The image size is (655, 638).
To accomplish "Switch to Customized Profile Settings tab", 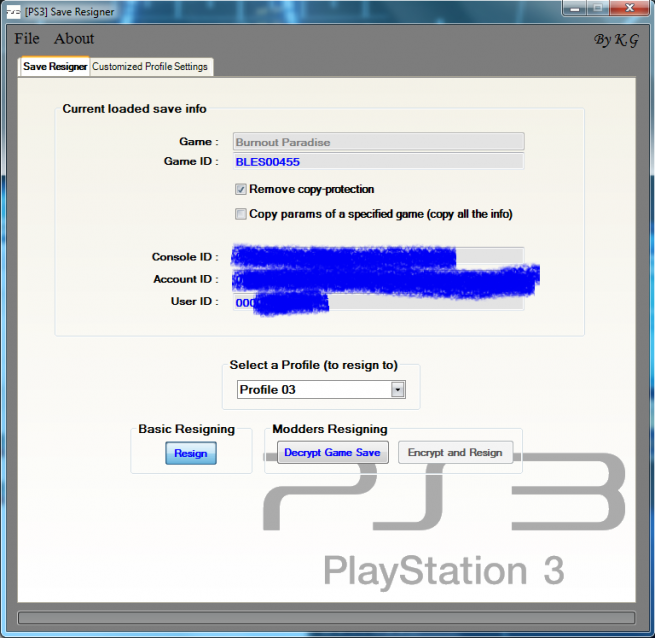I will pyautogui.click(x=150, y=66).
